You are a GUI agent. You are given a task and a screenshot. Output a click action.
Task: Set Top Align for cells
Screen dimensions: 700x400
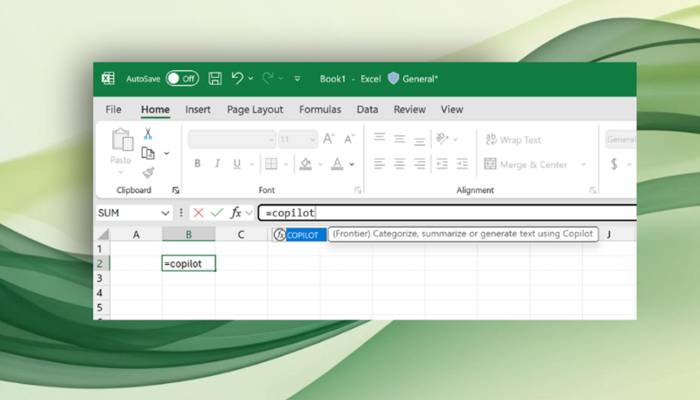click(x=379, y=137)
